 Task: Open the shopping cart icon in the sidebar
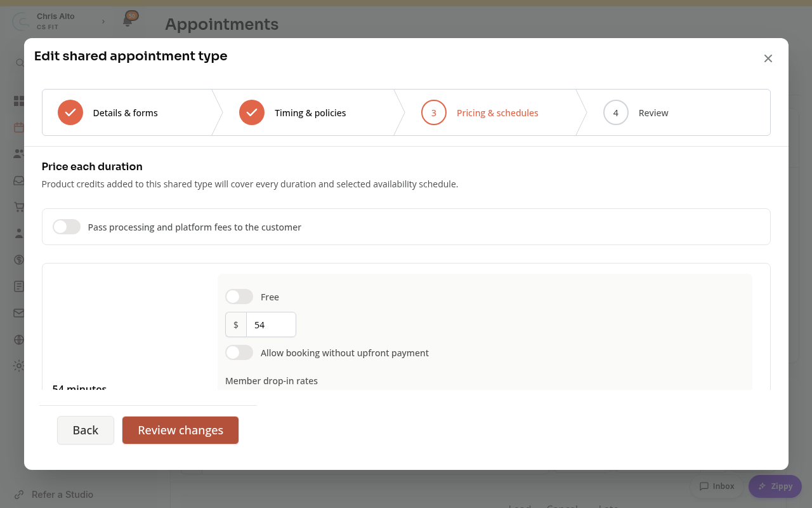[x=19, y=207]
